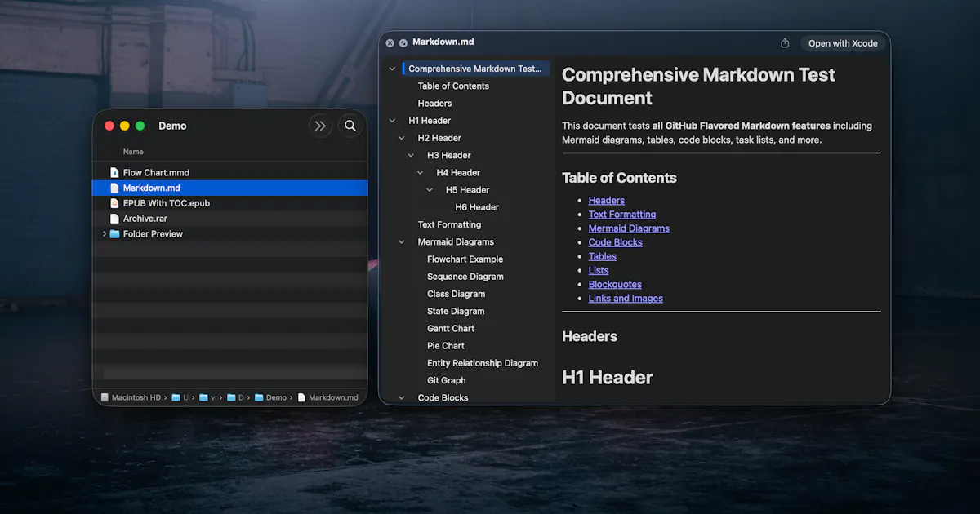Open Finder search magnifier icon
Viewport: 980px width, 514px height.
[x=350, y=126]
